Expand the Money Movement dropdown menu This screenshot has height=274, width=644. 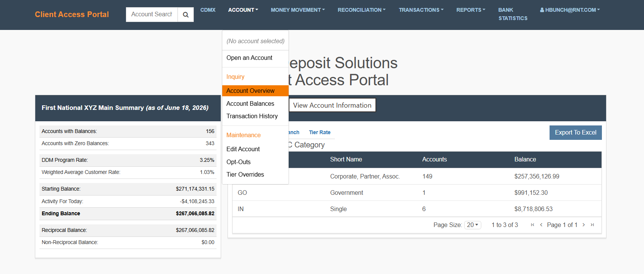pyautogui.click(x=298, y=10)
